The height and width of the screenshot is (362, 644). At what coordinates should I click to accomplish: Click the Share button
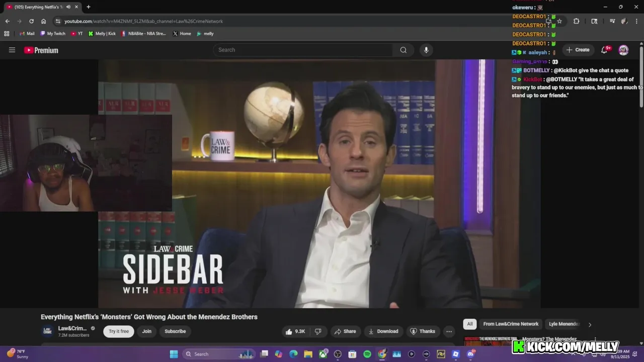pos(345,331)
